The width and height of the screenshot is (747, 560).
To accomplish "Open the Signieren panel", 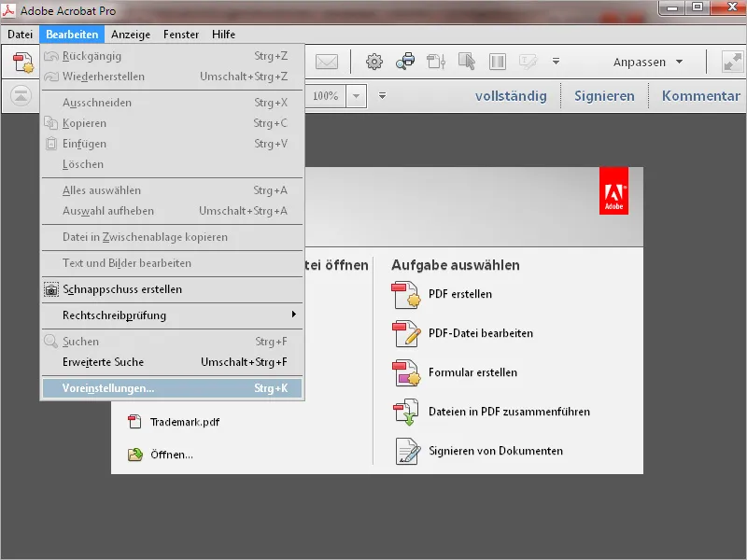I will tap(604, 96).
